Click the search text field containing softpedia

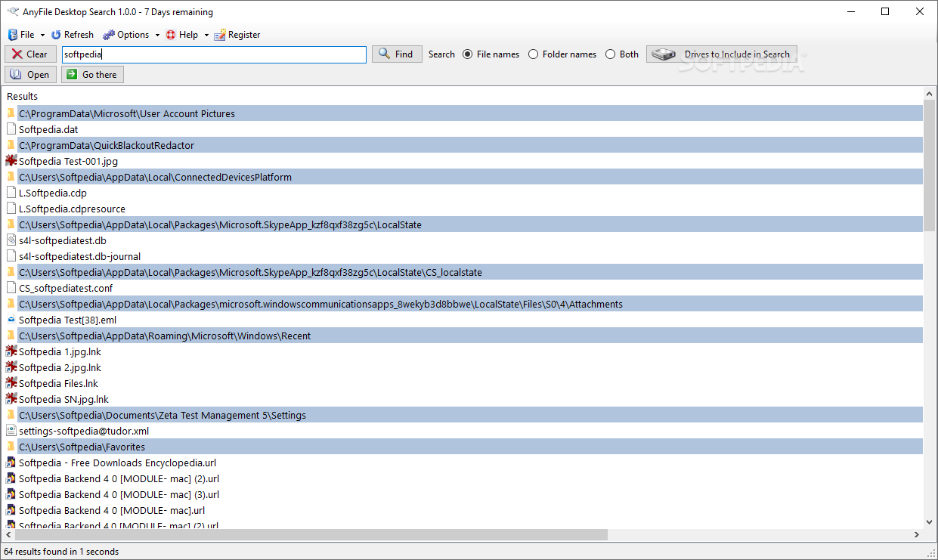click(214, 54)
